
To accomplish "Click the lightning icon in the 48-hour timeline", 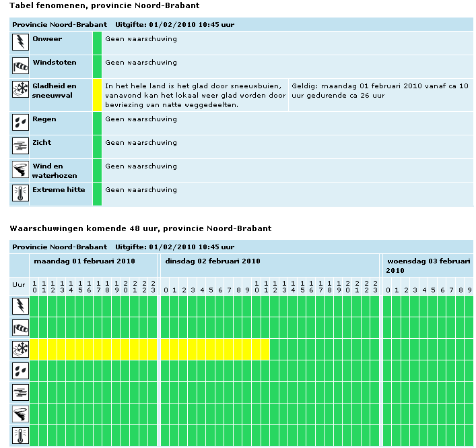I will coord(20,307).
